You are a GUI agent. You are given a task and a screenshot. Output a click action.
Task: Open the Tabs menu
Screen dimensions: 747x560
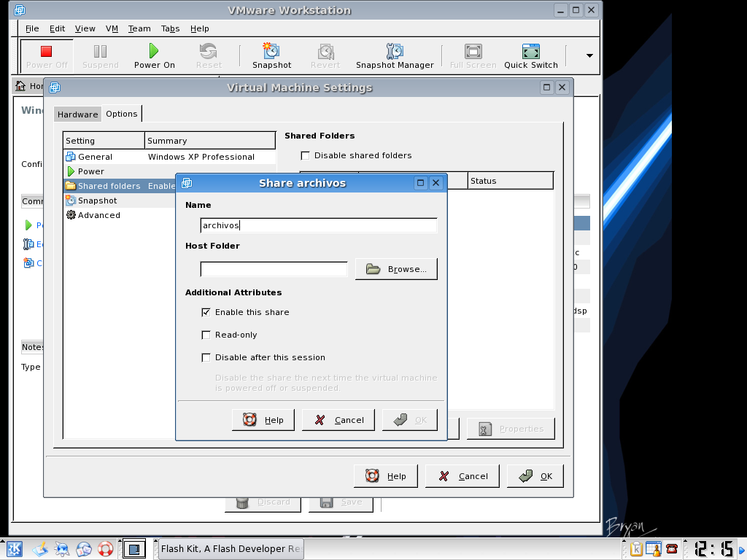170,28
